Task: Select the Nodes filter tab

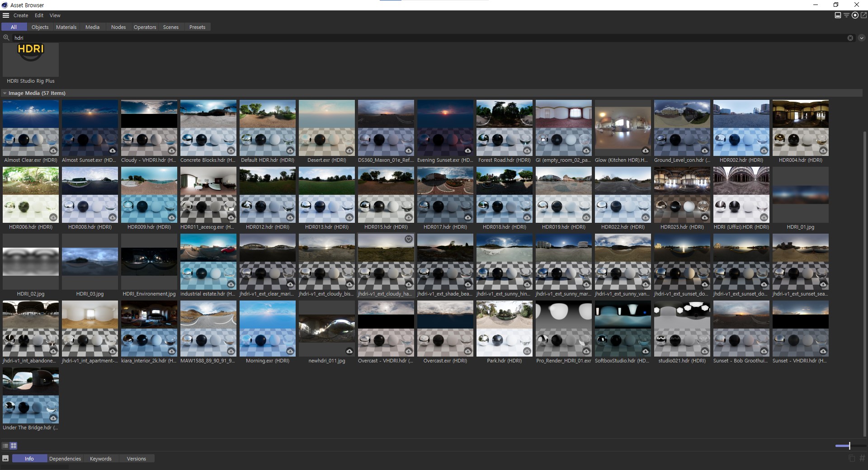Action: coord(118,27)
